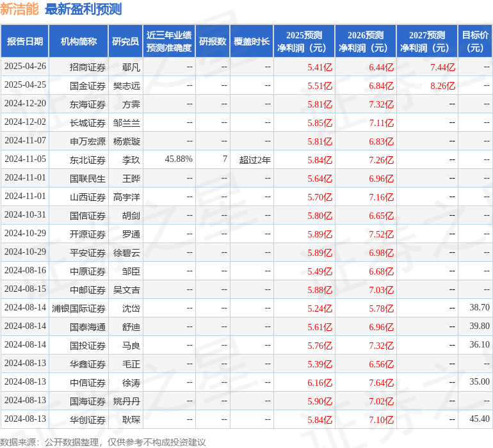Click analyst name 鄢凡
This screenshot has height=448, width=493.
click(131, 67)
